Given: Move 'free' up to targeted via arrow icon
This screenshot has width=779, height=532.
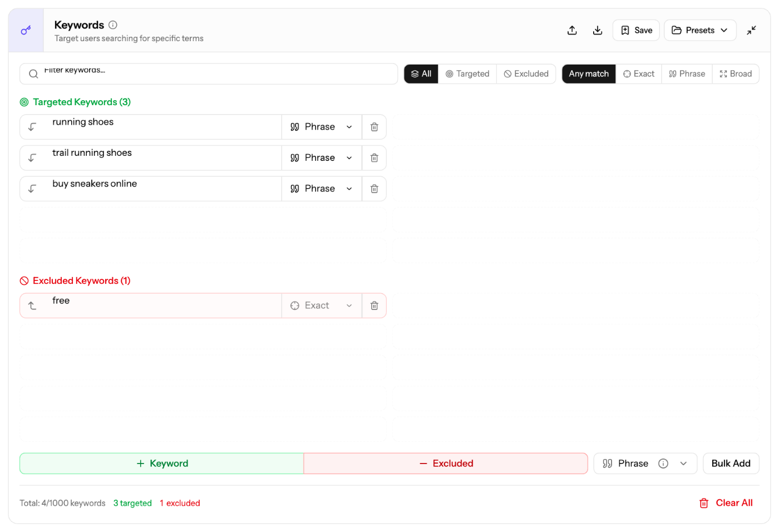Looking at the screenshot, I should click(x=32, y=306).
